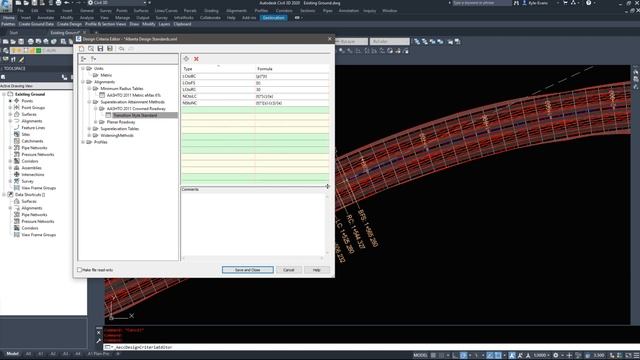This screenshot has height=360, width=640.
Task: Switch to the Model layout tab
Action: tap(12, 353)
